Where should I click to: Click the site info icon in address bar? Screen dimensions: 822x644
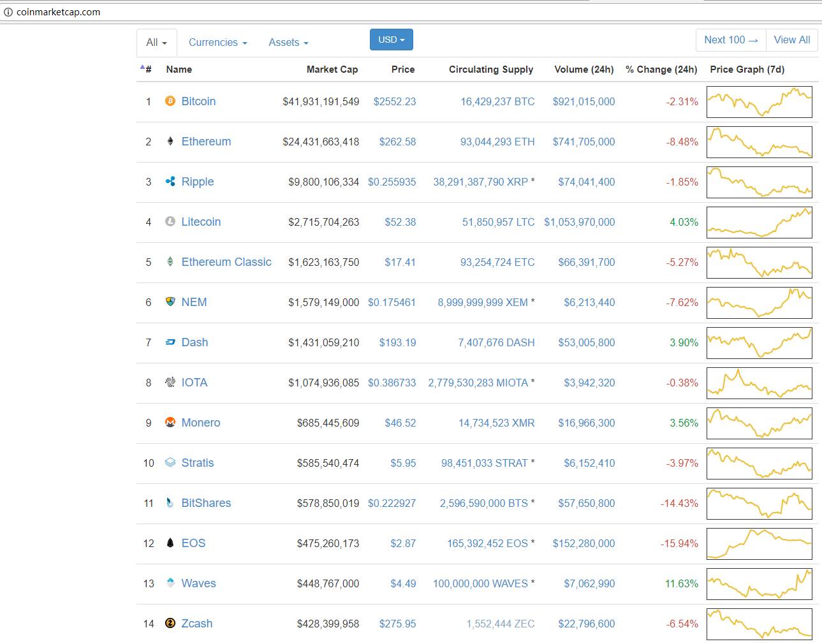(8, 11)
